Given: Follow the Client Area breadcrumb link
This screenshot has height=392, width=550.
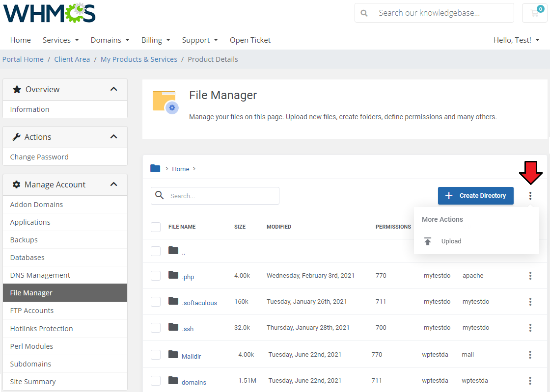Looking at the screenshot, I should [x=72, y=59].
